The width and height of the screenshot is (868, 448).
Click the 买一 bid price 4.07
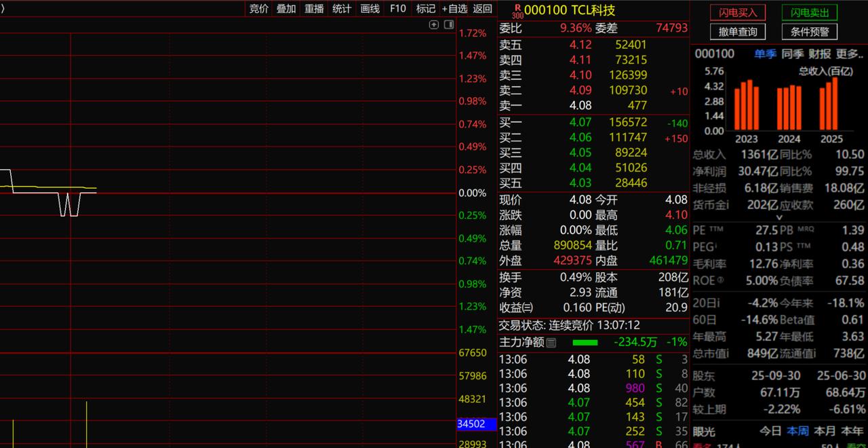click(580, 122)
